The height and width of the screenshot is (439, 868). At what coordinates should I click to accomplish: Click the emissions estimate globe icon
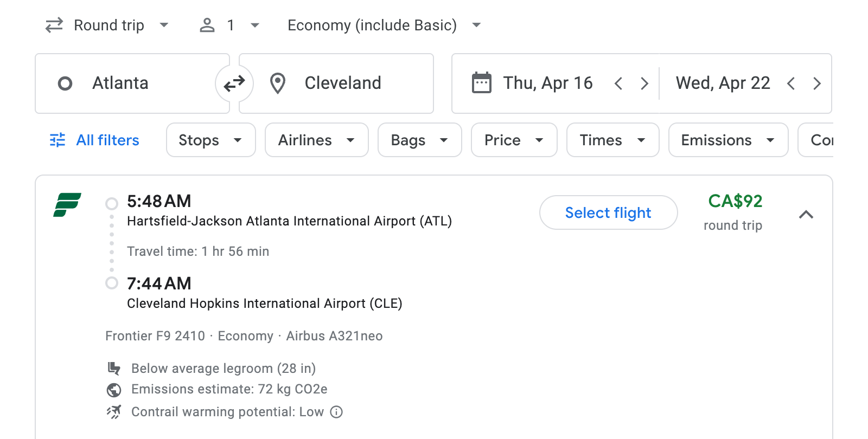114,390
